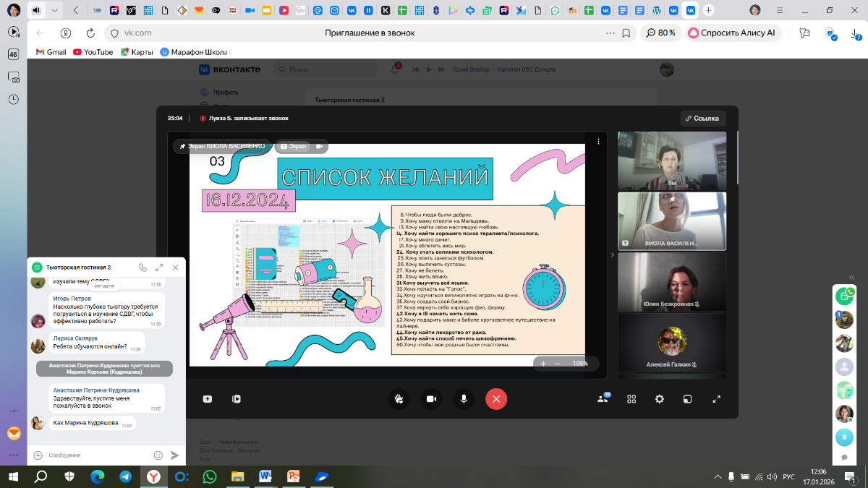Open WhatsApp from the Windows taskbar

[x=209, y=476]
